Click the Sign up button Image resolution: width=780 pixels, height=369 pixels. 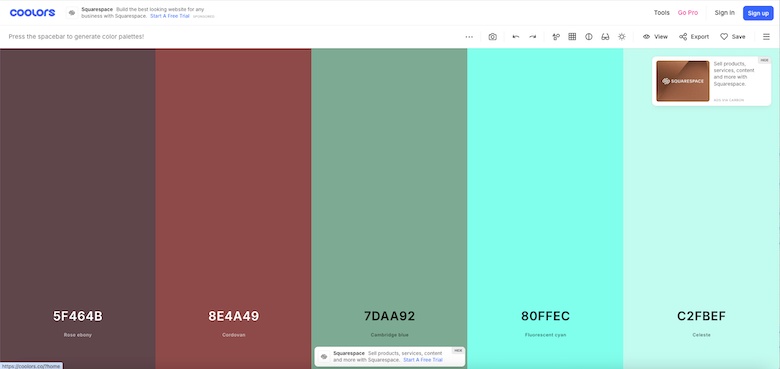click(758, 13)
